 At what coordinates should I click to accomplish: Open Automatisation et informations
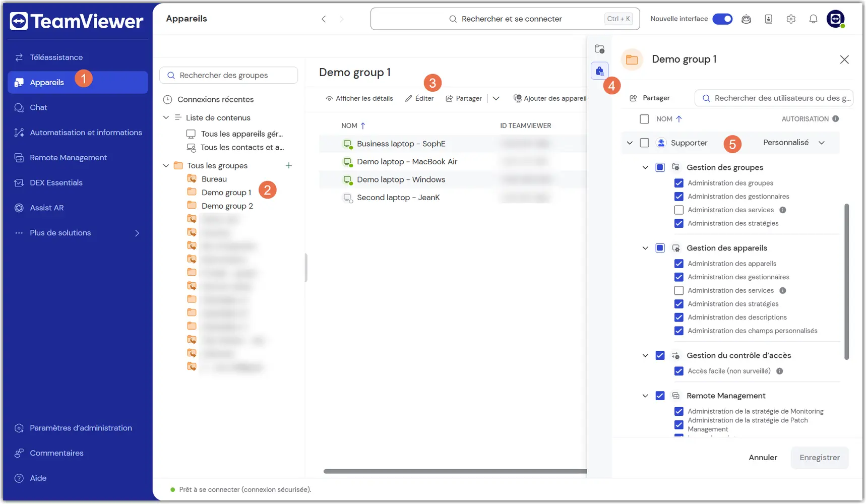click(78, 133)
